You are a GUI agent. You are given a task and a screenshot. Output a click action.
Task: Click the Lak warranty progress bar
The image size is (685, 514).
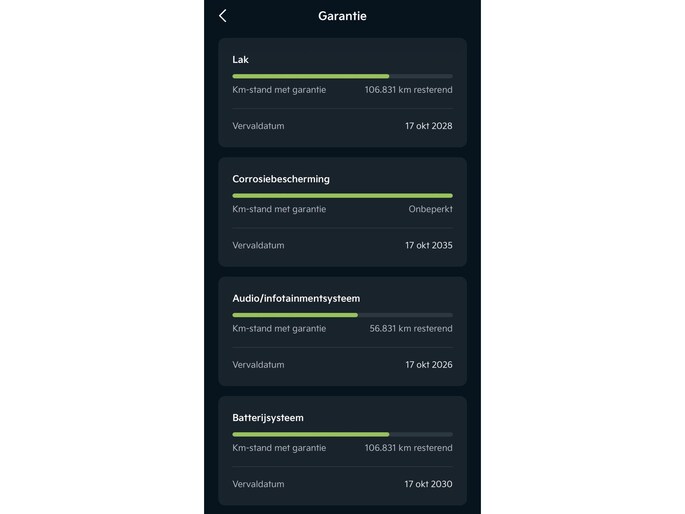(342, 76)
